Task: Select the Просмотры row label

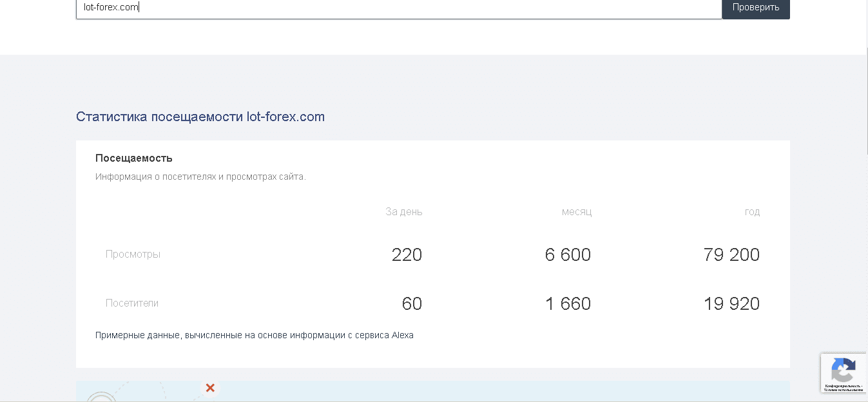Action: (x=133, y=254)
